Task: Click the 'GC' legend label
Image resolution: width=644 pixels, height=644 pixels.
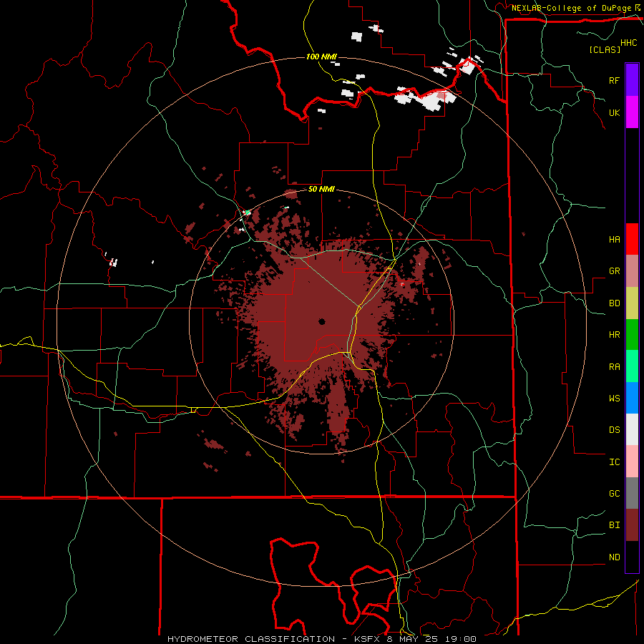Action: (614, 494)
